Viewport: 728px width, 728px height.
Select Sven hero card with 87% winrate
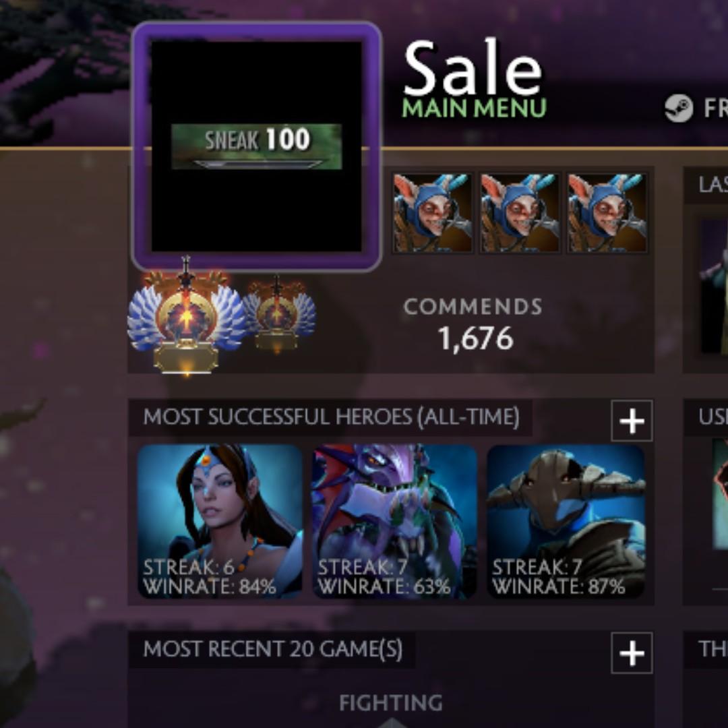(x=566, y=521)
